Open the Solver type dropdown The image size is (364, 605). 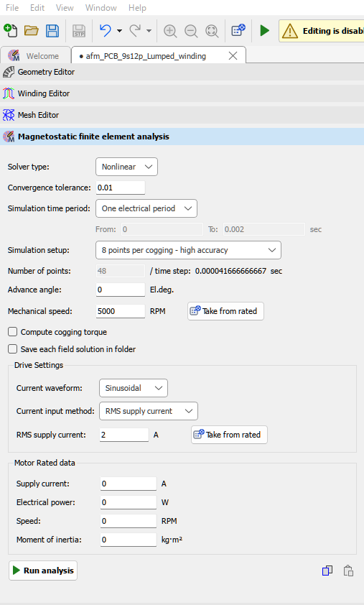pos(126,167)
